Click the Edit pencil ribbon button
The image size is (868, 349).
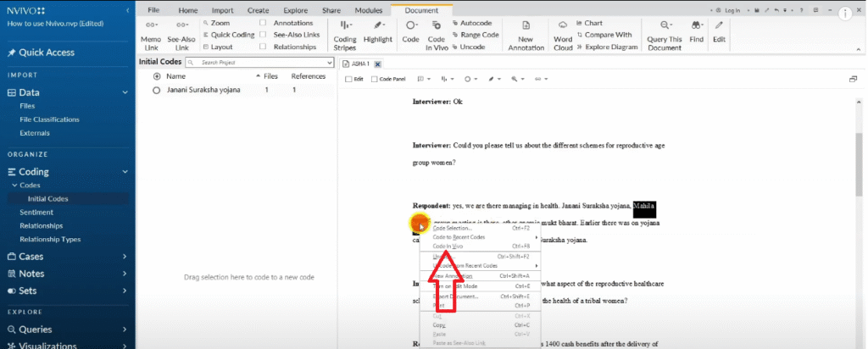719,32
